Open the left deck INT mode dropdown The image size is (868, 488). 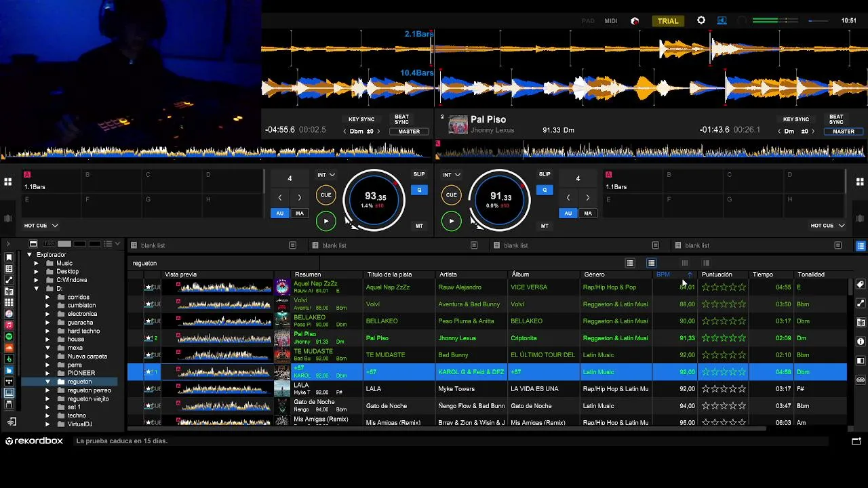coord(325,175)
